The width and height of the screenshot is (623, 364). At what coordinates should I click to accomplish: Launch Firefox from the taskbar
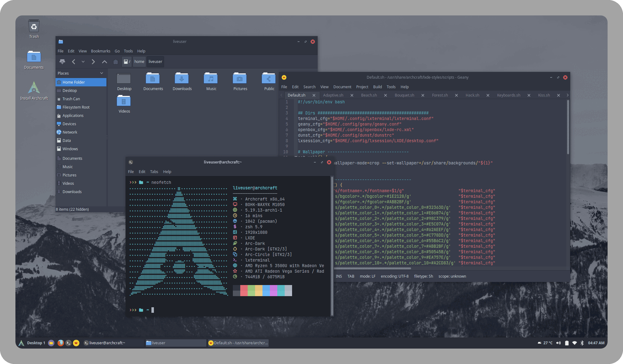pyautogui.click(x=60, y=343)
